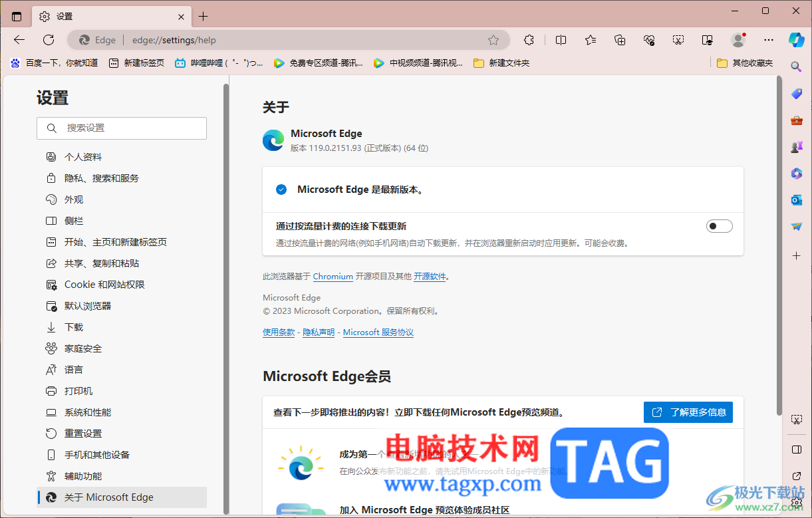812x518 pixels.
Task: Click the split screen toolbar icon
Action: coord(561,40)
